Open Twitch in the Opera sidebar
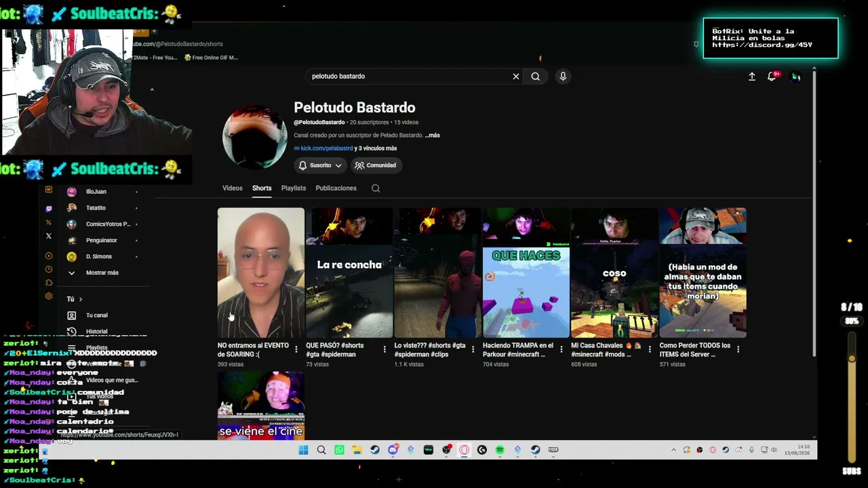The image size is (868, 488). pos(48,208)
